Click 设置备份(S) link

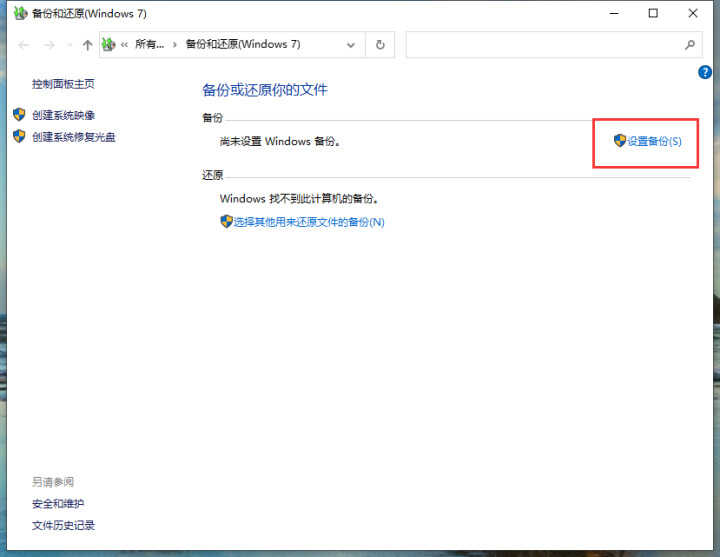click(654, 141)
